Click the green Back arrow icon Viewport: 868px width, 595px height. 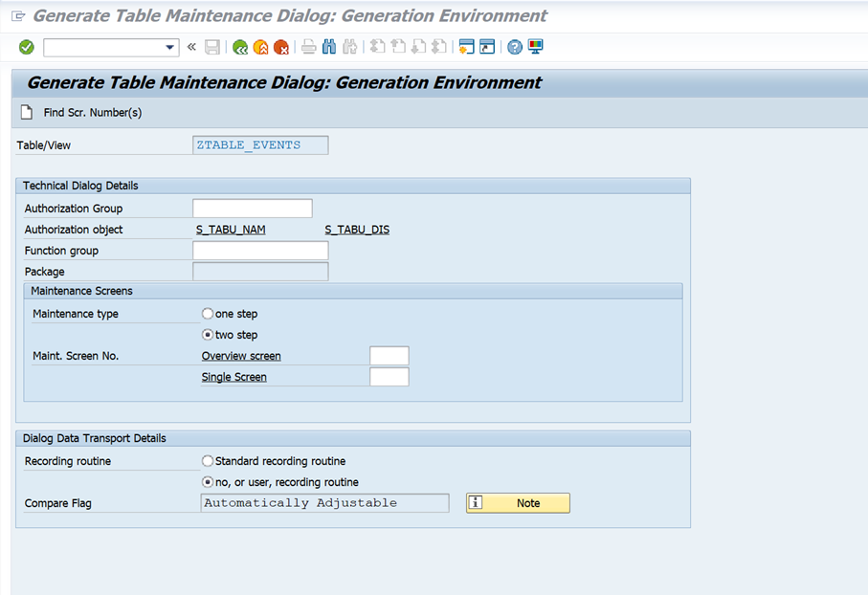[239, 47]
